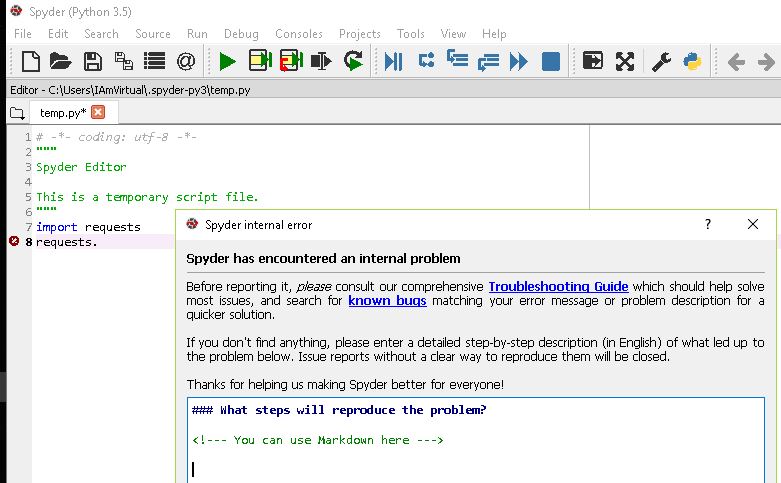Click the browse tabs icon left of temp.py
Screen dimensions: 781x483
[x=17, y=113]
